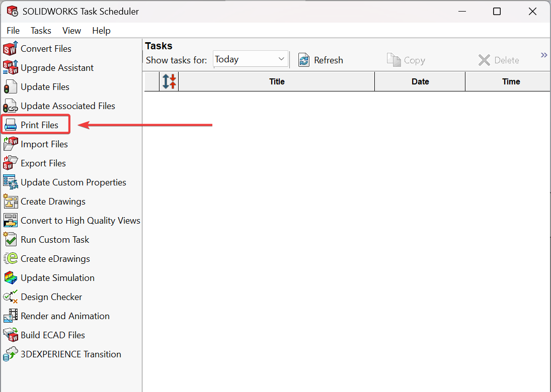Click Convert to High Quality Views icon
551x392 pixels.
(x=10, y=221)
